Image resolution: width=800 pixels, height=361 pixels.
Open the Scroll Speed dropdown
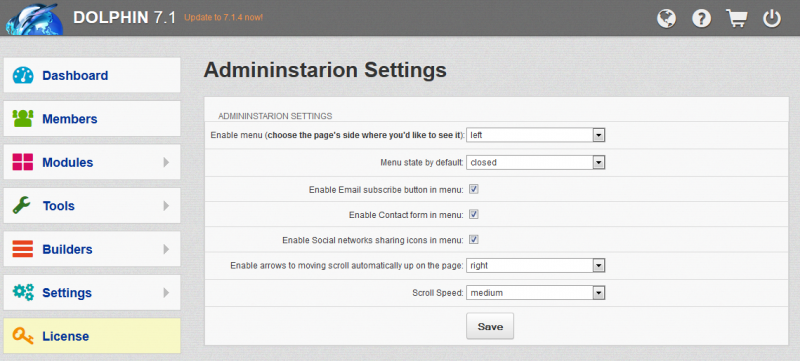[536, 293]
